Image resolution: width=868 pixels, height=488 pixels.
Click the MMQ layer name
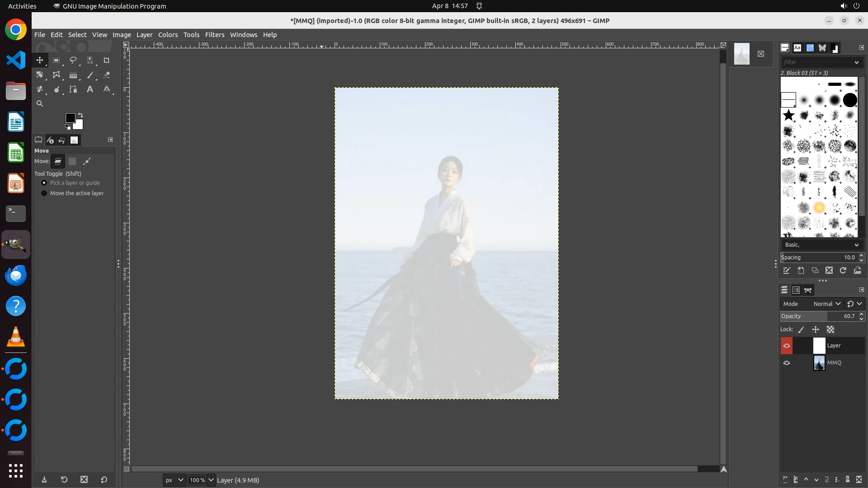coord(834,363)
